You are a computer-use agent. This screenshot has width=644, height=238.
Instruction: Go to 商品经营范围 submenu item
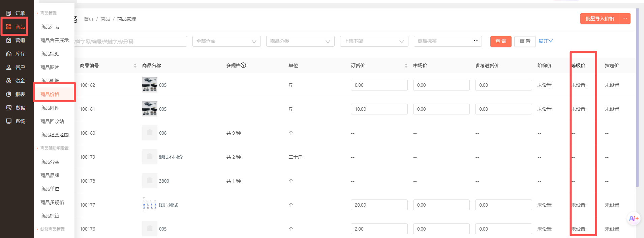click(55, 135)
